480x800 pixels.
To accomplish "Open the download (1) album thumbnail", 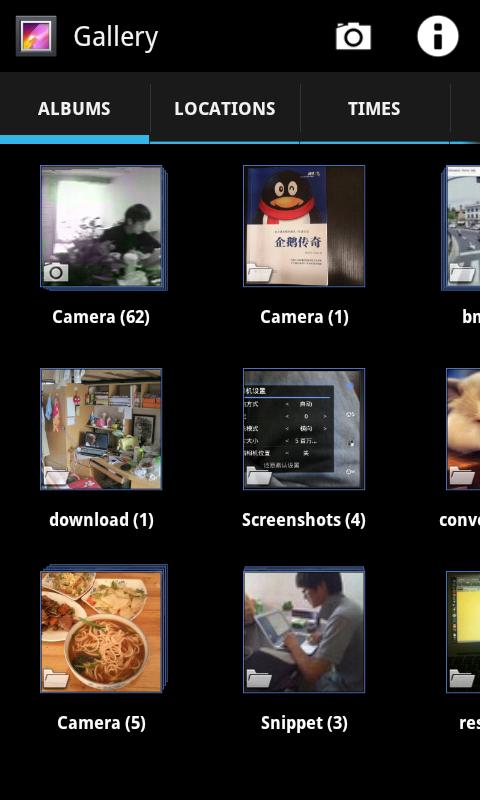I will point(101,429).
